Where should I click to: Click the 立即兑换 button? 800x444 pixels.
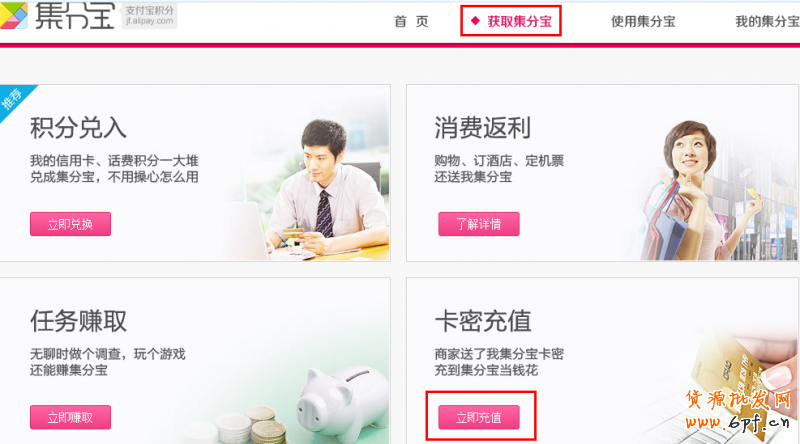pyautogui.click(x=70, y=224)
